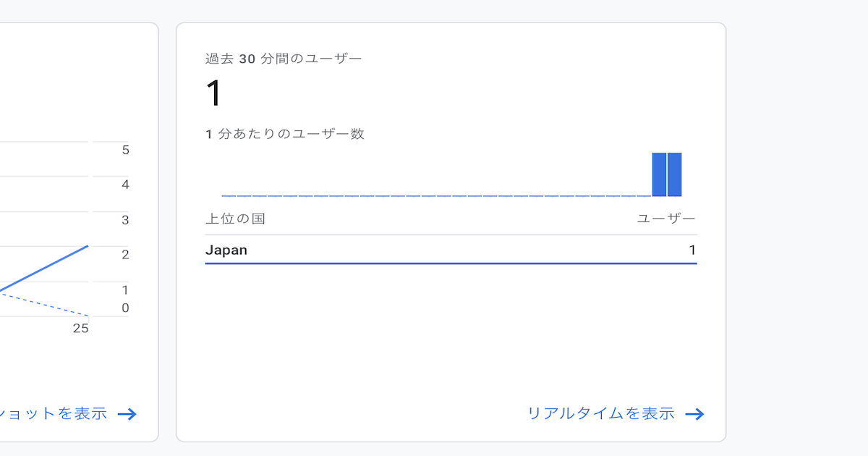
Task: Click the ショットを表示 link in left card
Action: (54, 414)
